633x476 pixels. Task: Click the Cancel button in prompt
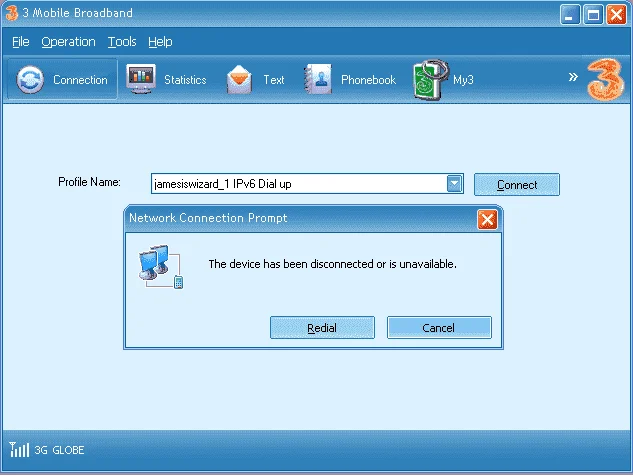pos(439,327)
